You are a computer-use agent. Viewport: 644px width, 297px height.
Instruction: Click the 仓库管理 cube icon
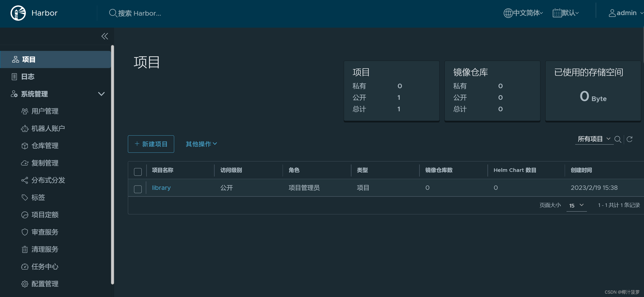tap(25, 146)
